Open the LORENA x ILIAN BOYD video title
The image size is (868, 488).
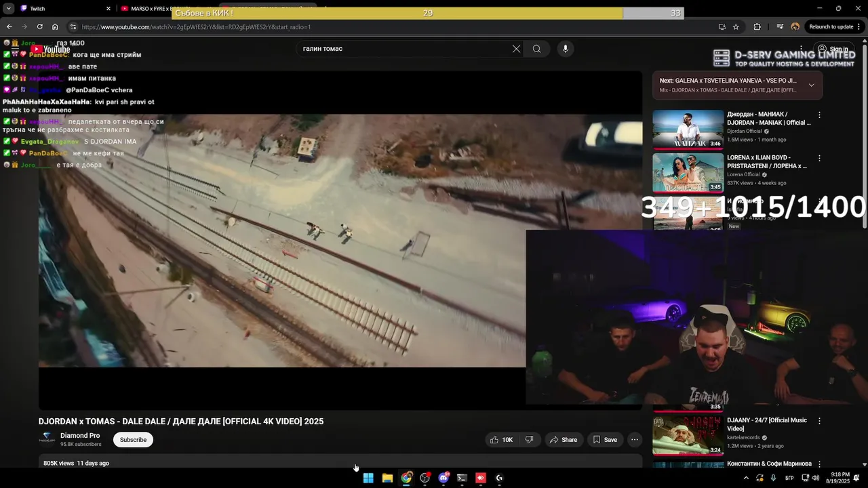point(767,161)
